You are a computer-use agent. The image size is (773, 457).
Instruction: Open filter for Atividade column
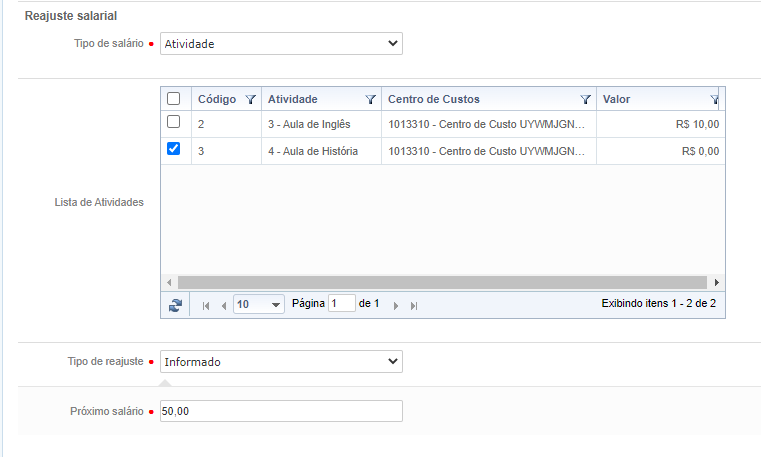click(371, 100)
